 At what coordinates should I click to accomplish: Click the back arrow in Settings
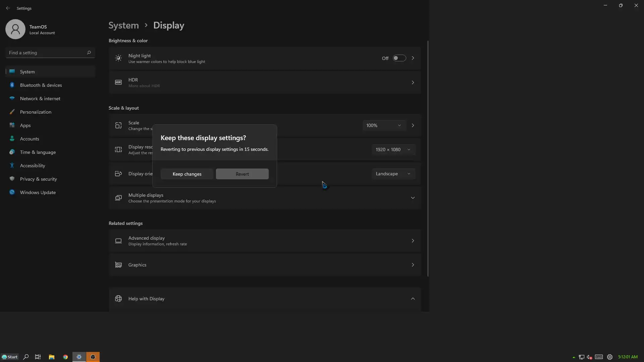tap(8, 8)
